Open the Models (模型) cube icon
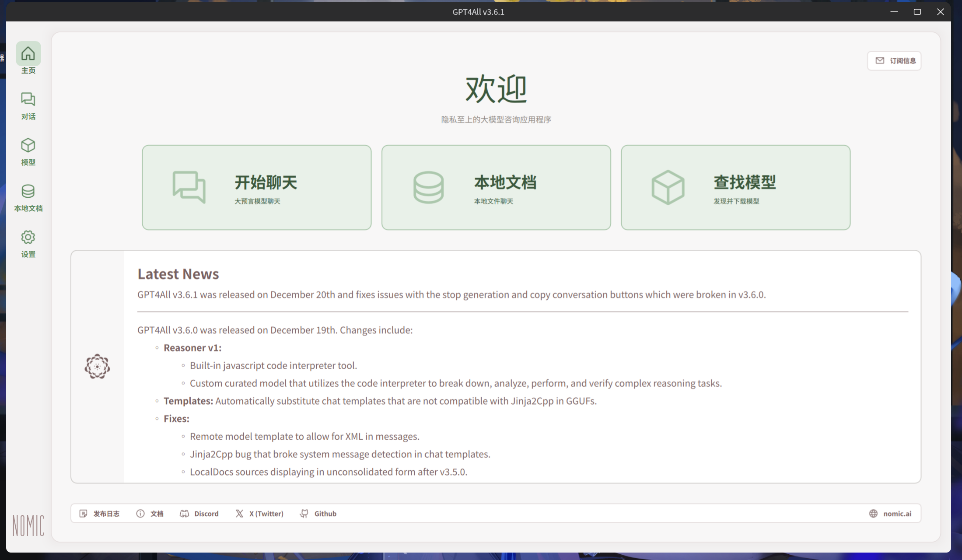This screenshot has width=962, height=560. [x=28, y=146]
